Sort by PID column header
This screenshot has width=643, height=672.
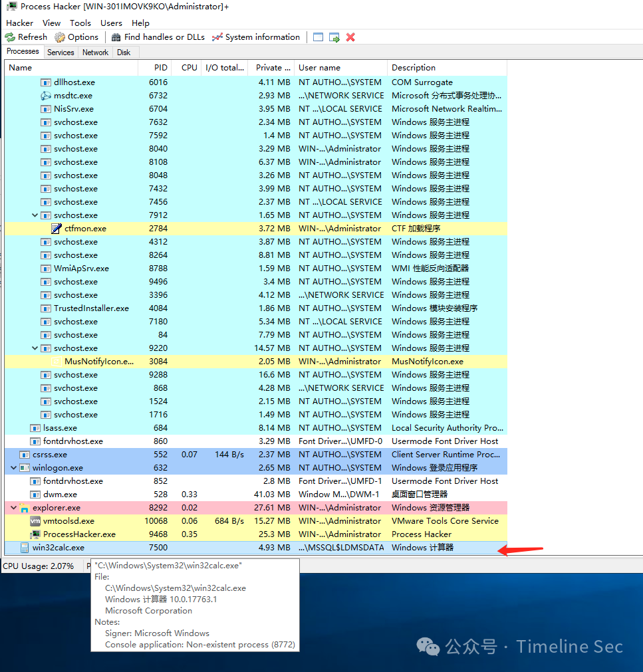[155, 68]
